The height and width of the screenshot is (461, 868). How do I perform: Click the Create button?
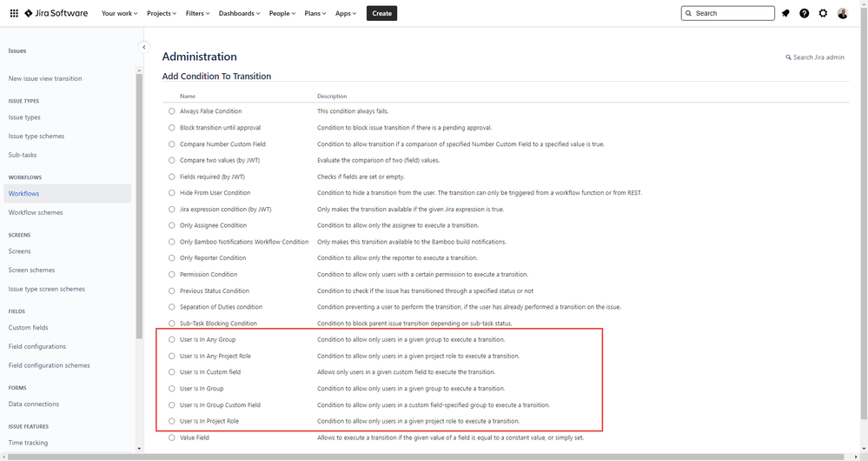(382, 13)
